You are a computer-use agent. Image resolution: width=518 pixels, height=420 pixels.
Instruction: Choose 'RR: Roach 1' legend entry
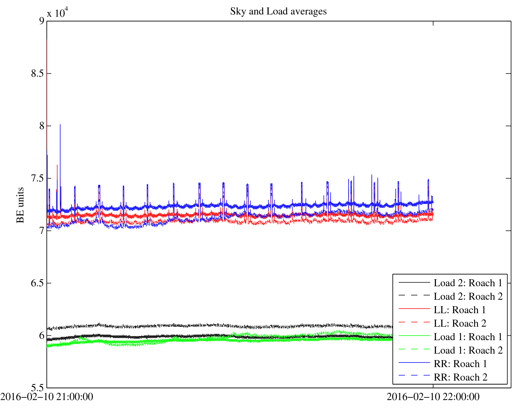tap(460, 364)
